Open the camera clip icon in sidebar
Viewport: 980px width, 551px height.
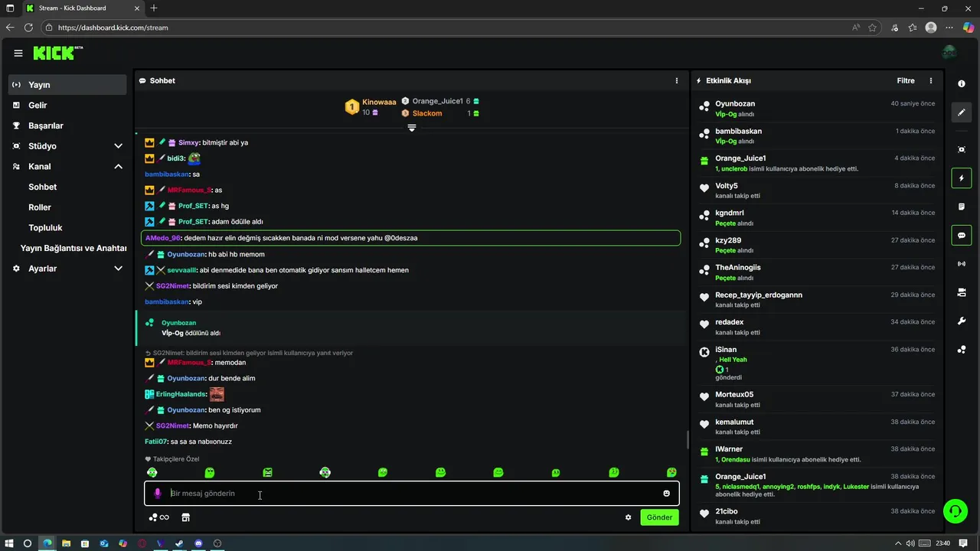click(962, 292)
